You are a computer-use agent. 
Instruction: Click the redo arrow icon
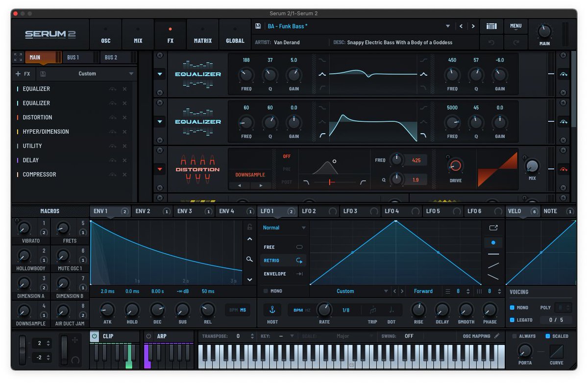pos(516,43)
